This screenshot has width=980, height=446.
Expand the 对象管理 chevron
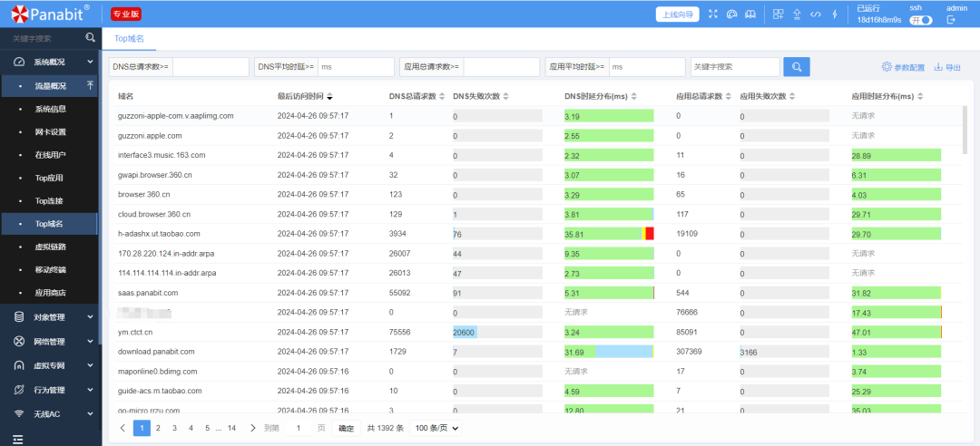coord(90,316)
